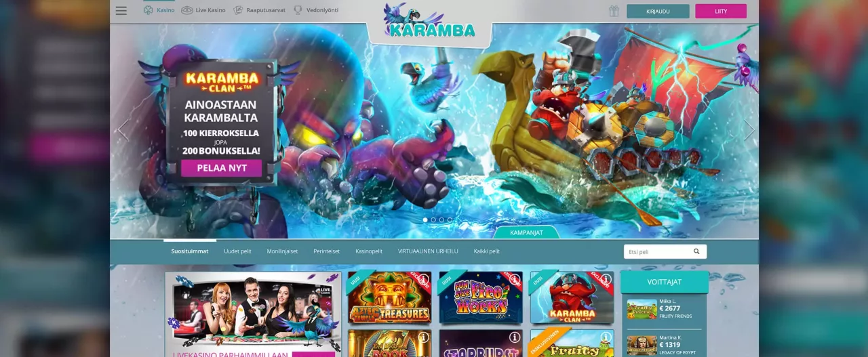This screenshot has width=868, height=357.
Task: Open Fun Size Fireworks game
Action: coord(480,297)
